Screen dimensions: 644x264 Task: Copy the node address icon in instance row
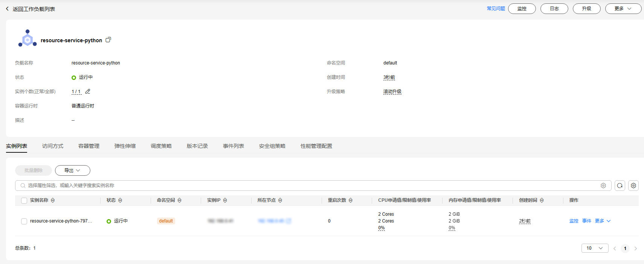pyautogui.click(x=288, y=221)
